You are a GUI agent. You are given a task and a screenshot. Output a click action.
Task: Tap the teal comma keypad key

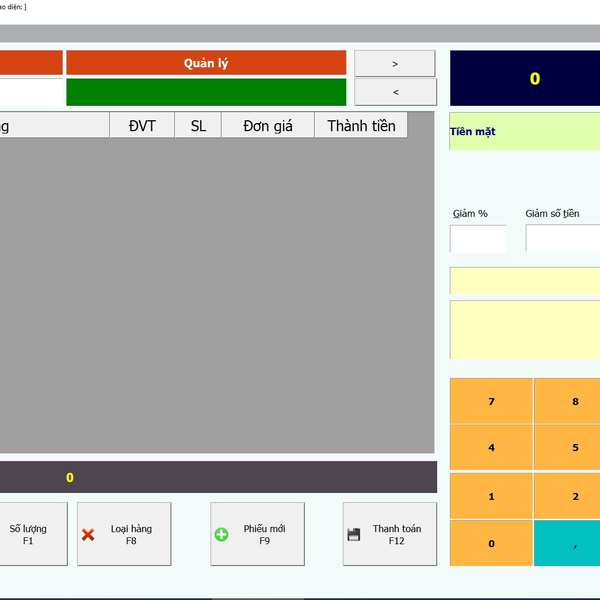click(567, 543)
